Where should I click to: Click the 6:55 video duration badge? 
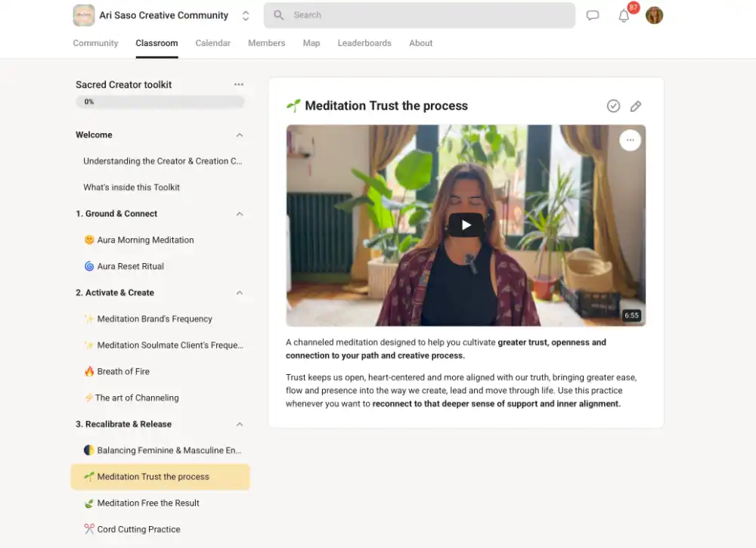click(x=631, y=315)
